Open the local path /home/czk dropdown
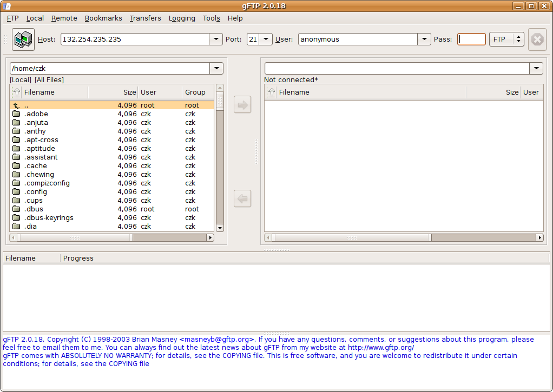The image size is (553, 392). tap(216, 68)
